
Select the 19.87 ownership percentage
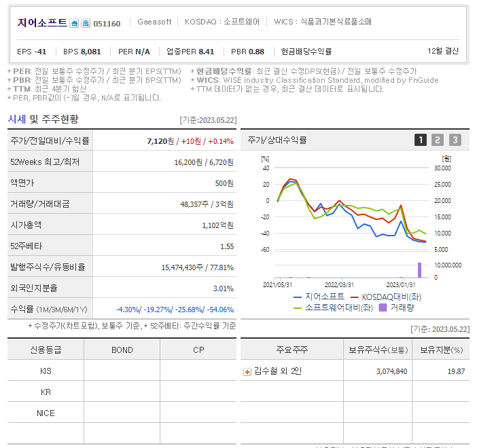pos(456,371)
